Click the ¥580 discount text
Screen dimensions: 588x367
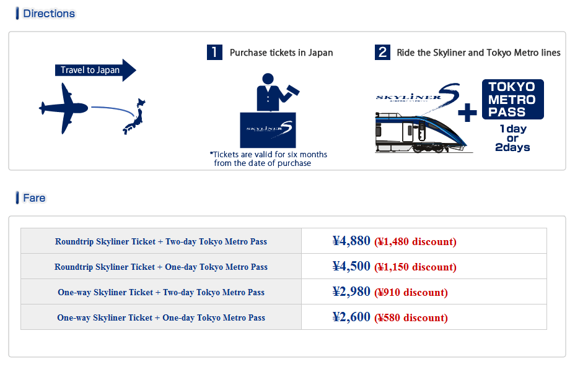411,317
